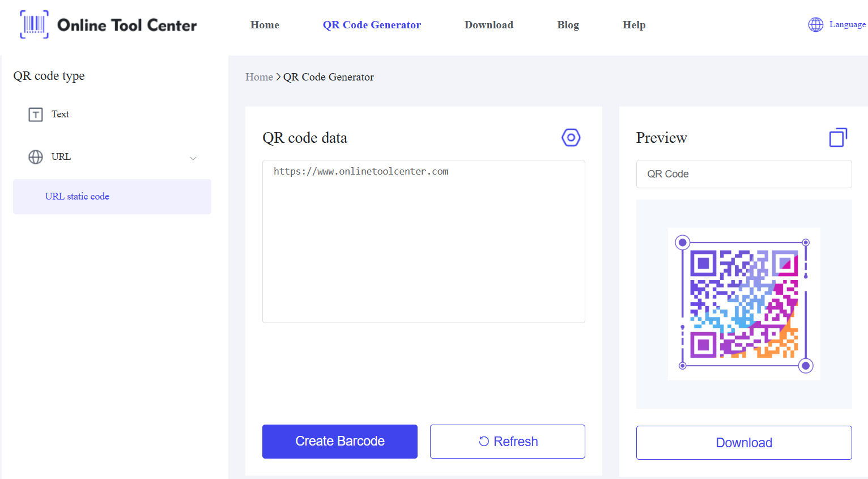
Task: Click the Online Tool Center barcode logo
Action: coord(34,24)
